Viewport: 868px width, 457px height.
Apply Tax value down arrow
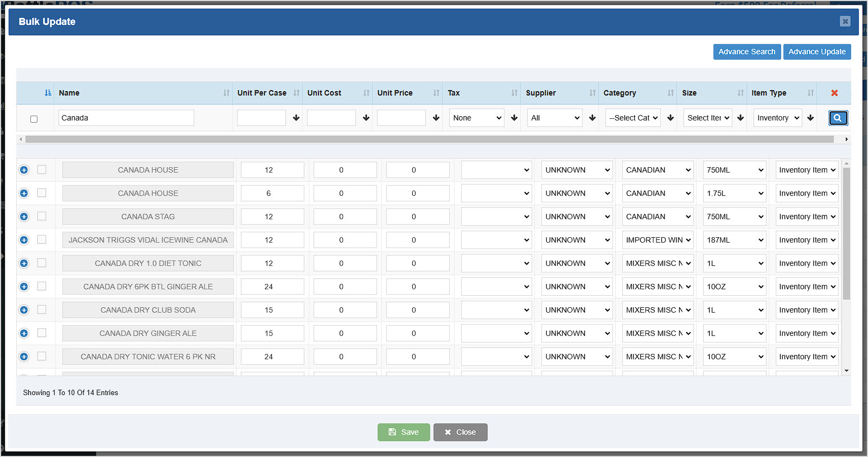point(514,118)
